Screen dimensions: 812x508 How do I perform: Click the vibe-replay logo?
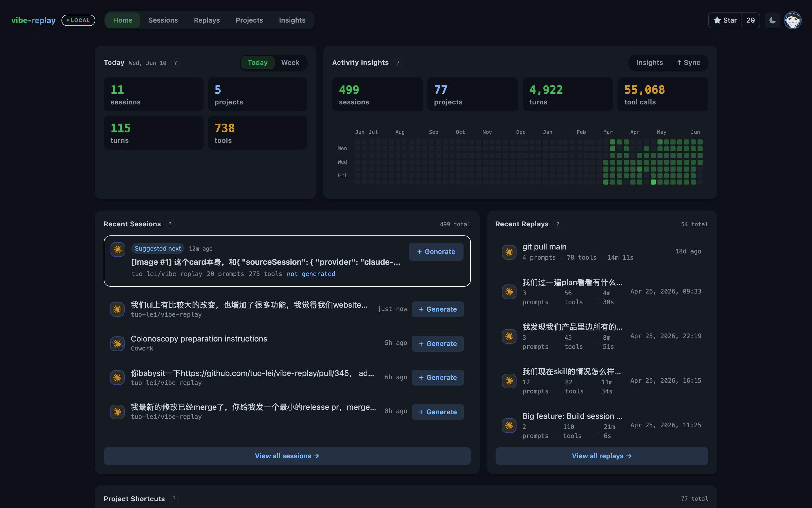pos(34,20)
